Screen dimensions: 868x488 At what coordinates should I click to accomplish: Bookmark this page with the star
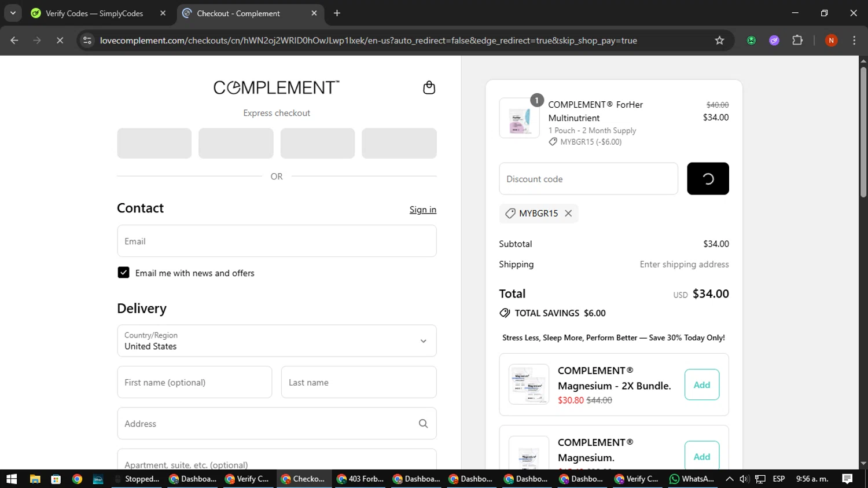[719, 41]
